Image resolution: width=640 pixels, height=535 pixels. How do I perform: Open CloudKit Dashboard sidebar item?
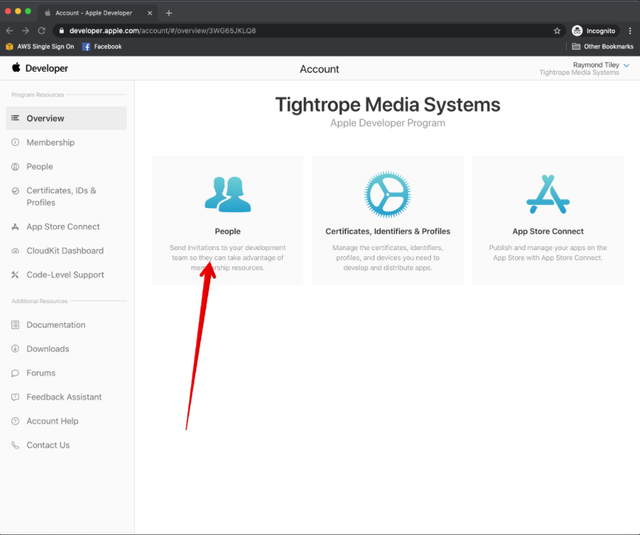coord(66,251)
